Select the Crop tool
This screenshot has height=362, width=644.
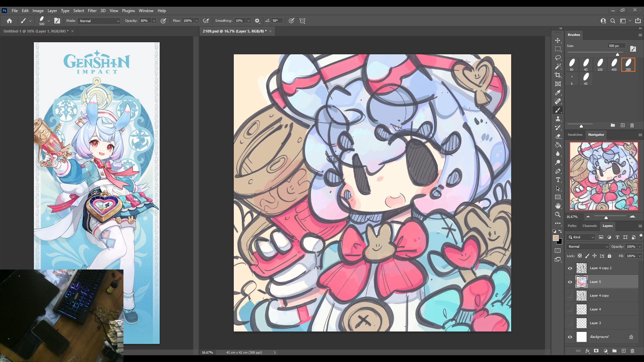click(558, 75)
